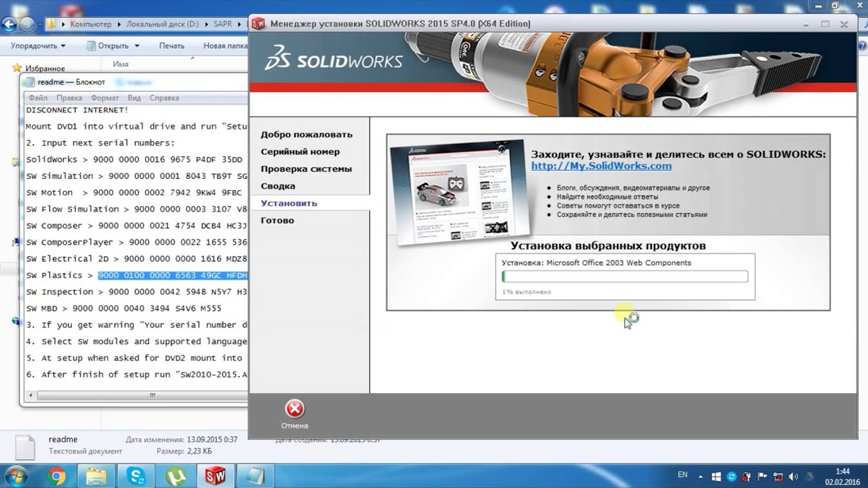The width and height of the screenshot is (868, 488).
Task: Open the Правка menu in Notepad
Action: [69, 98]
